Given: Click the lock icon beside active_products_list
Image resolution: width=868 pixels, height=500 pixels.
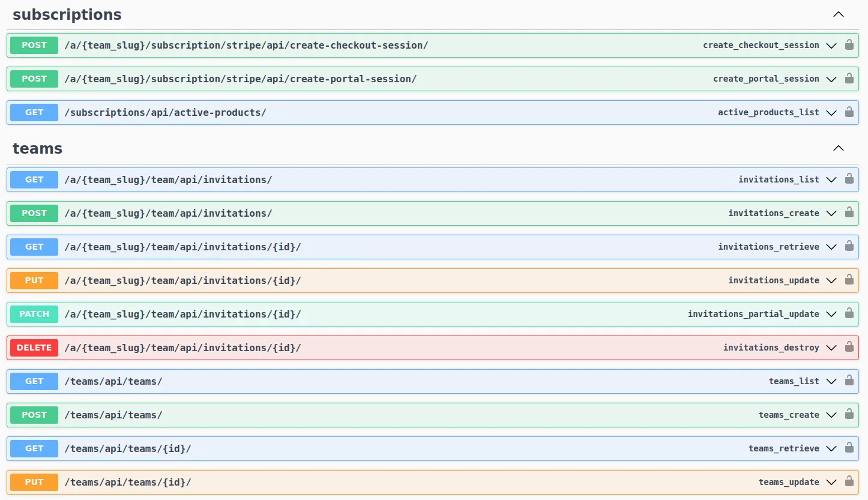Looking at the screenshot, I should [849, 112].
